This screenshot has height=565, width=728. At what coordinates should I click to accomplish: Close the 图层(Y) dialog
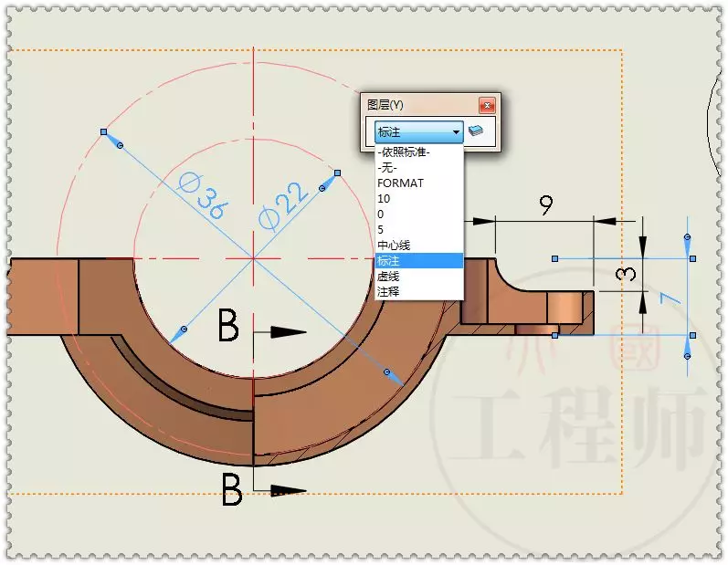[x=487, y=106]
